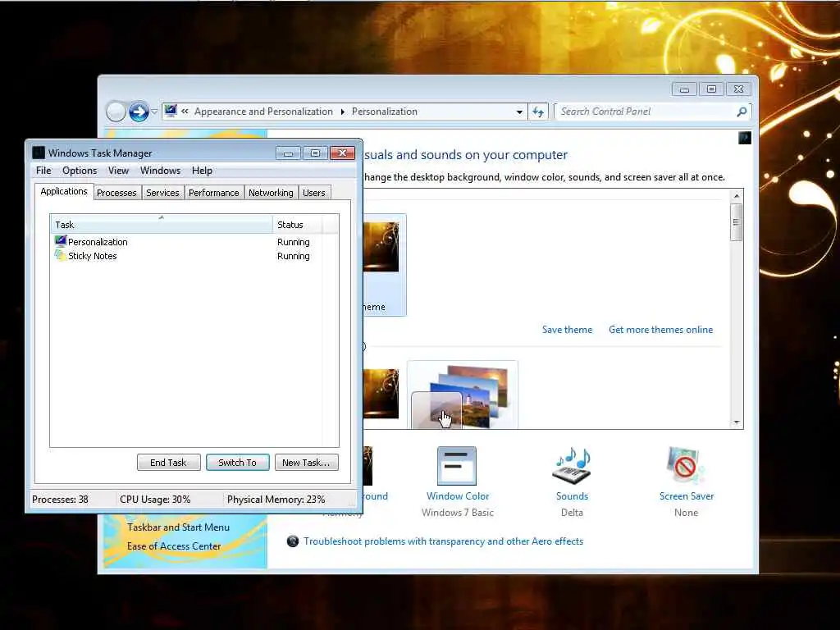Open the View menu in Task Manager
Viewport: 840px width, 630px height.
pos(118,171)
